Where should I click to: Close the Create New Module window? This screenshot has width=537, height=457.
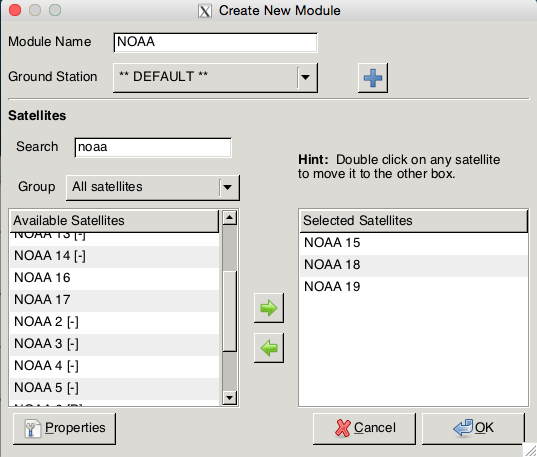pyautogui.click(x=15, y=10)
